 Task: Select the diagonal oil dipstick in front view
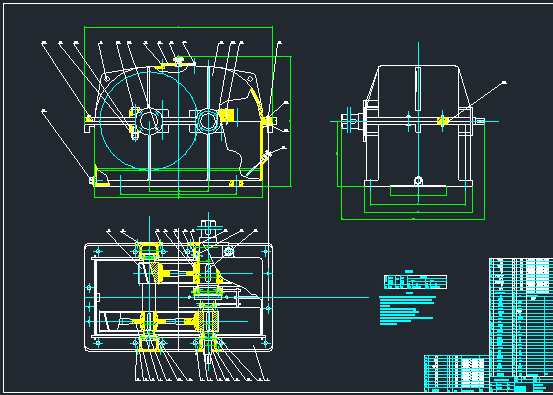pos(259,164)
